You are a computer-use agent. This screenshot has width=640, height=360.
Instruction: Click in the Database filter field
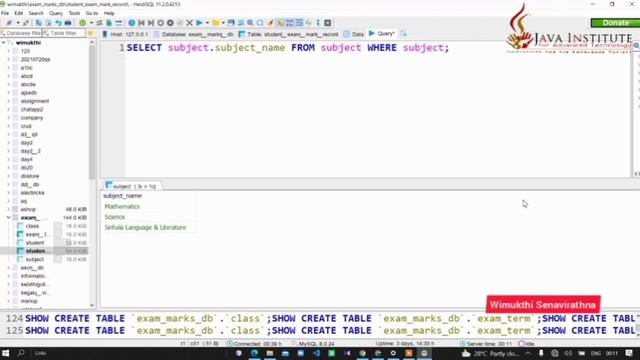pyautogui.click(x=21, y=33)
